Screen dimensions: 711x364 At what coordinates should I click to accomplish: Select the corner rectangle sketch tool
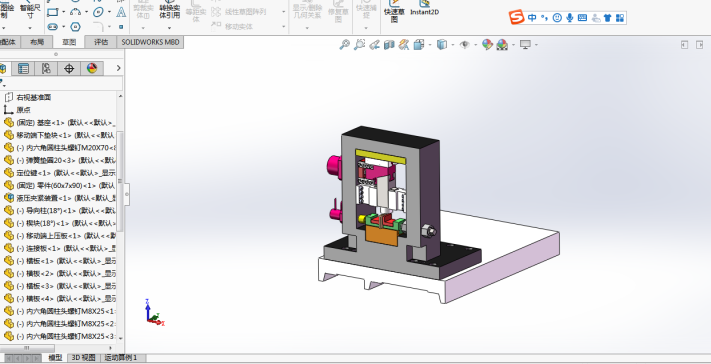[53, 12]
